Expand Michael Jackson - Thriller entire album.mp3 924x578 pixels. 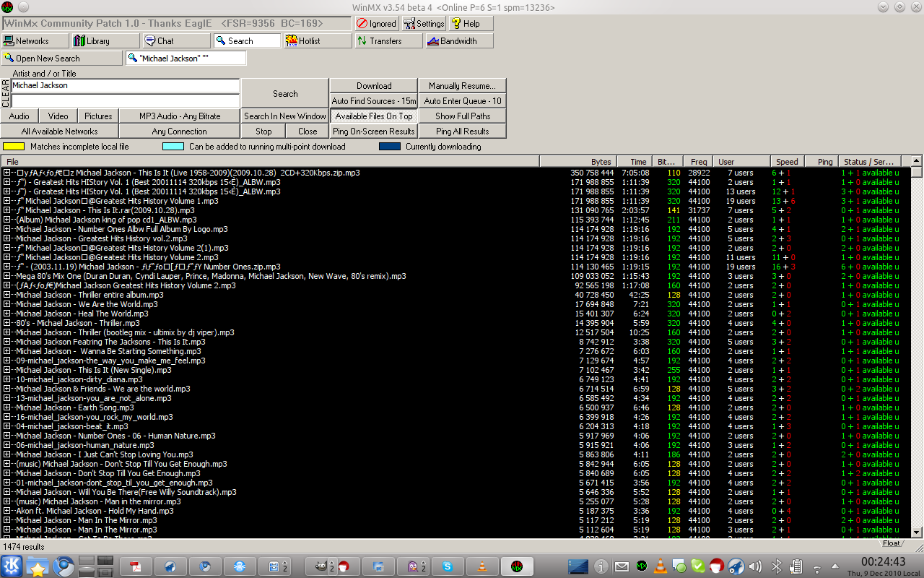coord(6,295)
